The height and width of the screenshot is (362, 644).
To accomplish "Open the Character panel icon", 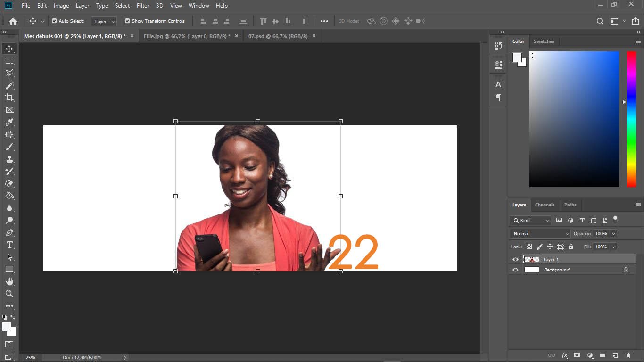I will tap(499, 84).
